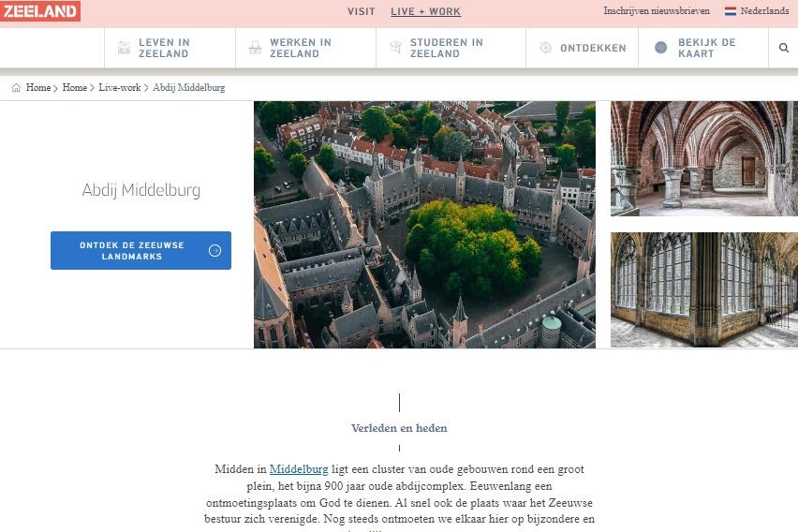
Task: Click the Werken in Zeeland desk icon
Action: [x=256, y=48]
